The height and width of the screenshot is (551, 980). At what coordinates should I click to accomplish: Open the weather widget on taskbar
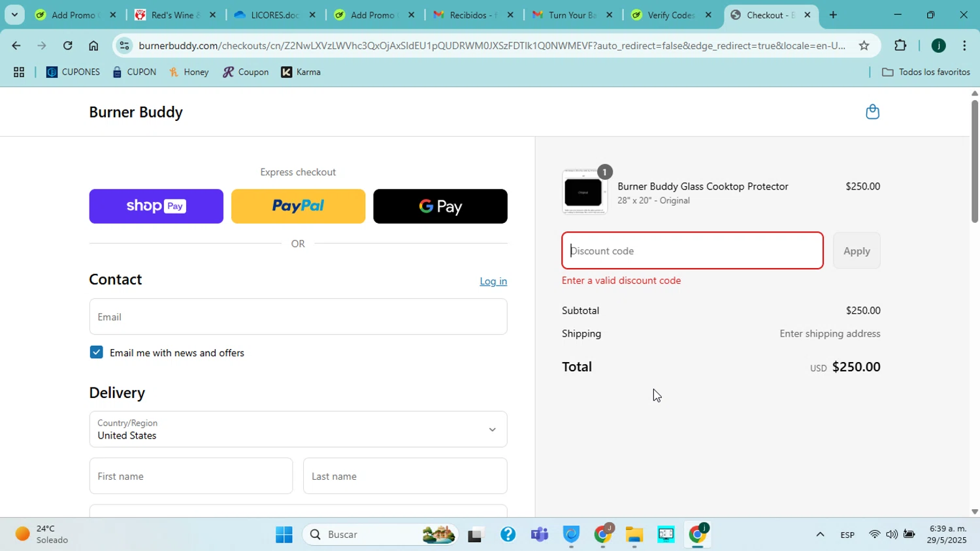[x=42, y=535]
